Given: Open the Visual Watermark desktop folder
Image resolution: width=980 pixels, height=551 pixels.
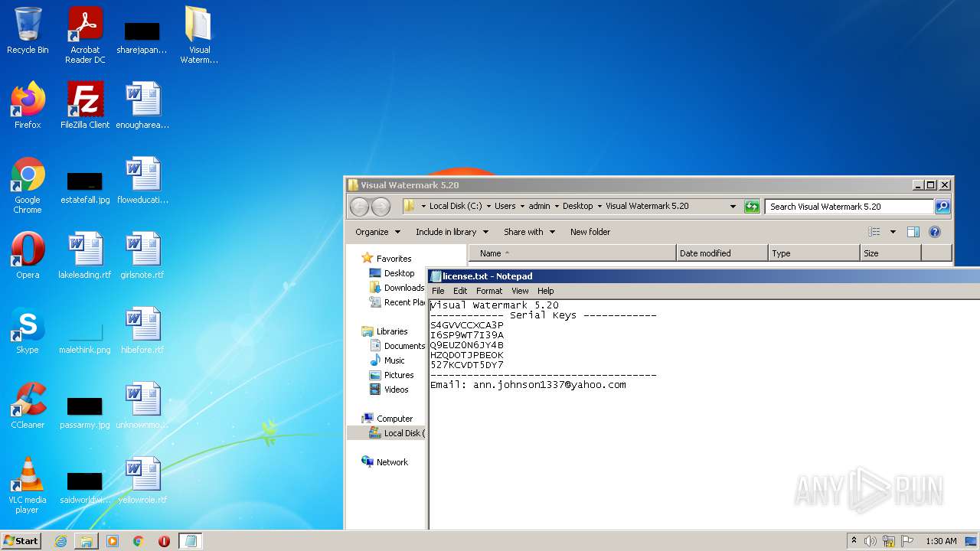Looking at the screenshot, I should (x=199, y=35).
